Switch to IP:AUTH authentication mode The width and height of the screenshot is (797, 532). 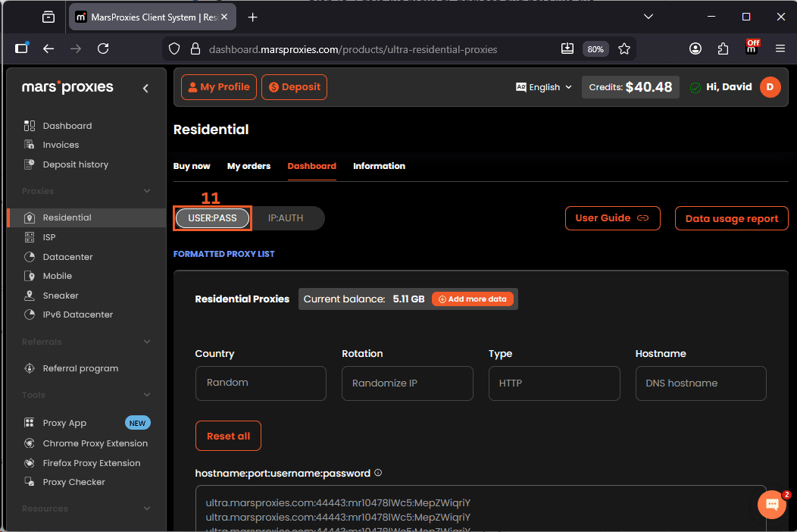[286, 218]
